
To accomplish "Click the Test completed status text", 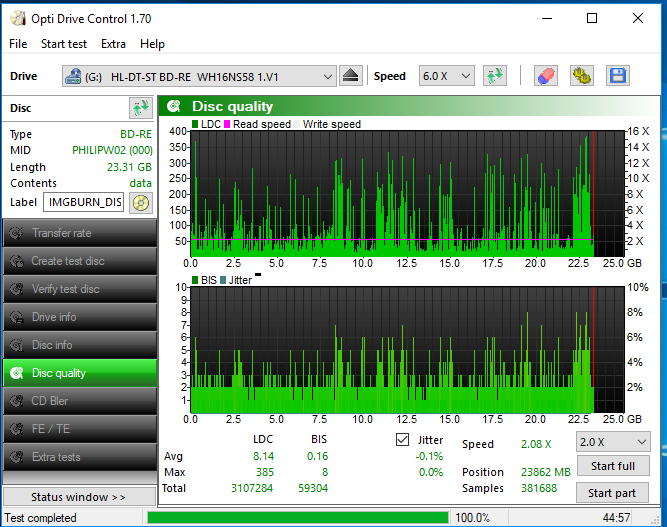I will 40,518.
